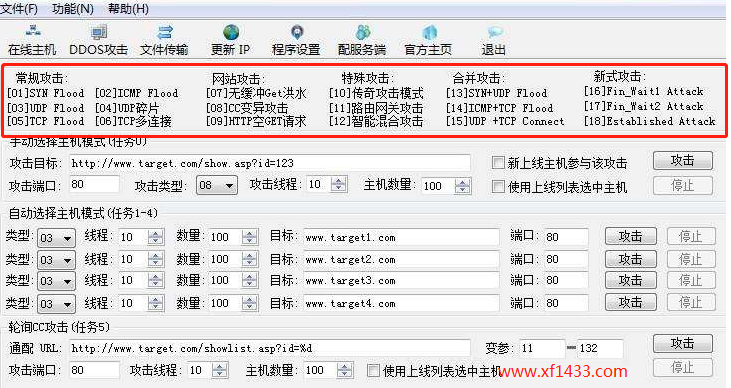Click the [02]ICMP Flood label
This screenshot has width=731, height=388.
[x=137, y=93]
